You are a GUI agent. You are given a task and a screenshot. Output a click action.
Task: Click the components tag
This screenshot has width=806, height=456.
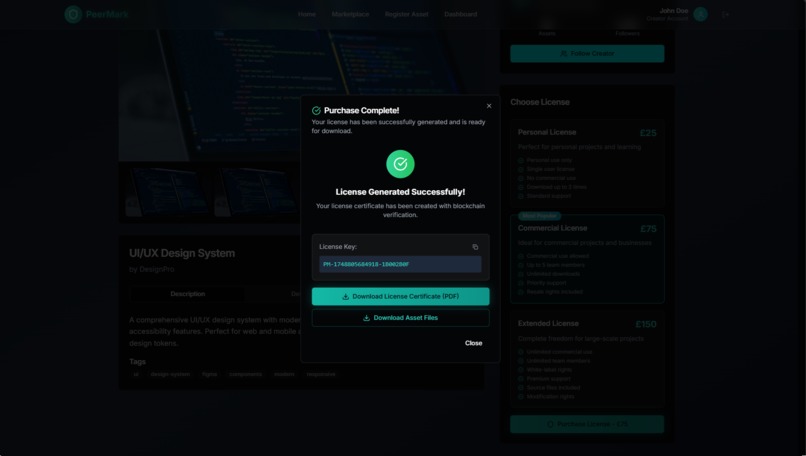tap(246, 374)
